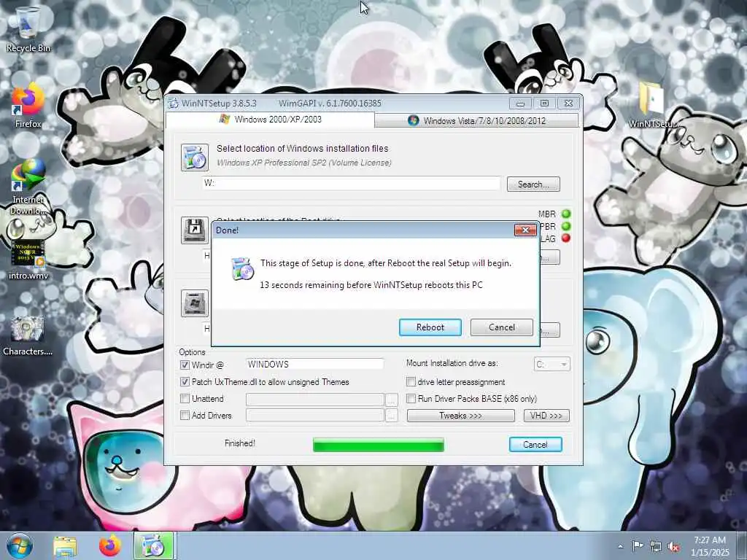Click the red BOOT FLAG status indicator
The image size is (747, 560).
click(566, 238)
